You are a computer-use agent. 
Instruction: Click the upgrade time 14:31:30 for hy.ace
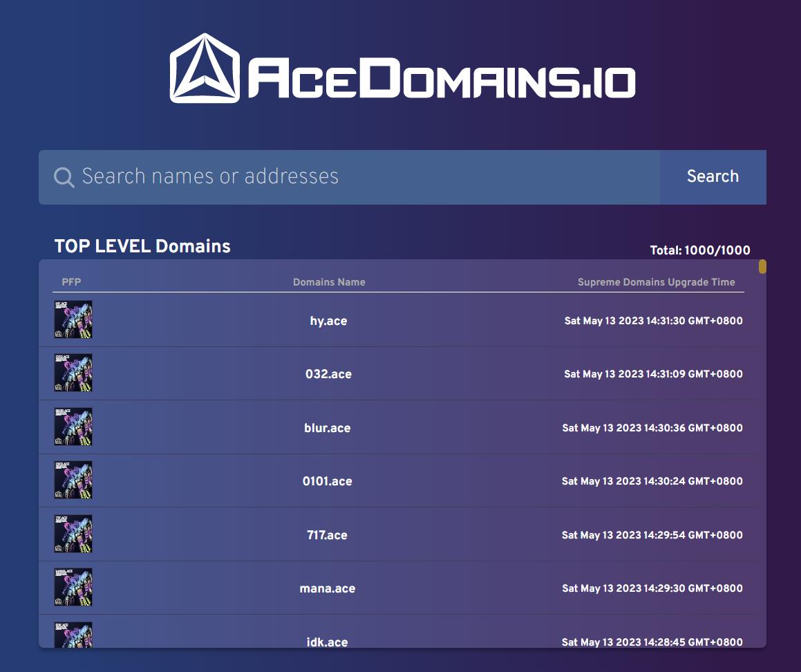pyautogui.click(x=653, y=321)
